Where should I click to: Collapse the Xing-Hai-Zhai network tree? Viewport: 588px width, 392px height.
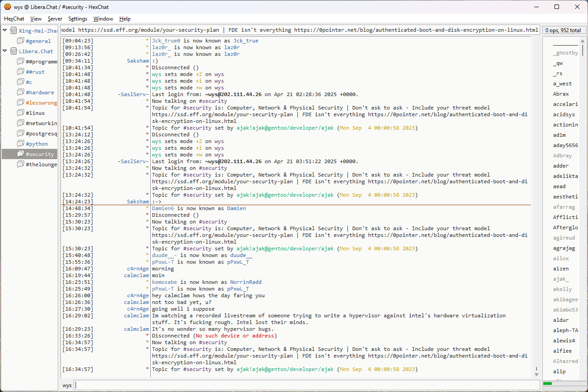(x=5, y=30)
